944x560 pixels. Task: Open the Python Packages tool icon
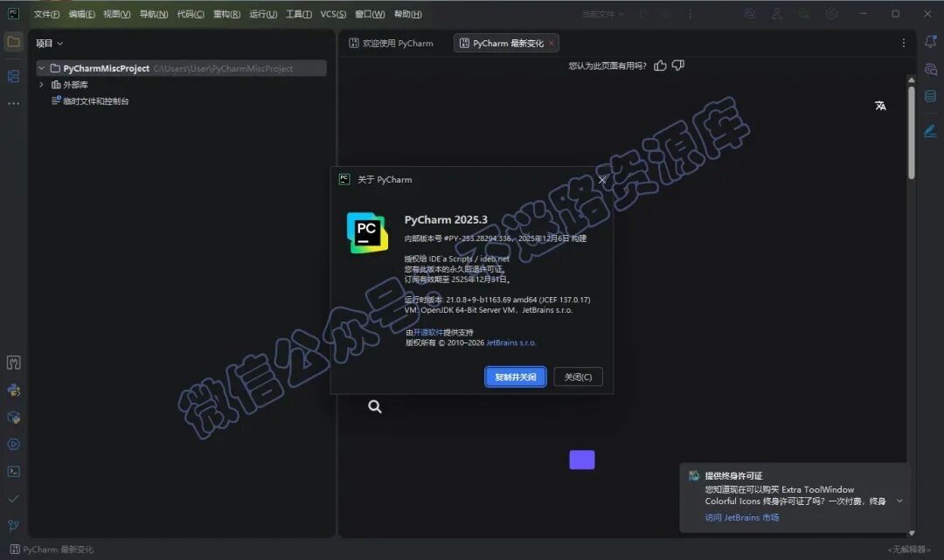14,418
